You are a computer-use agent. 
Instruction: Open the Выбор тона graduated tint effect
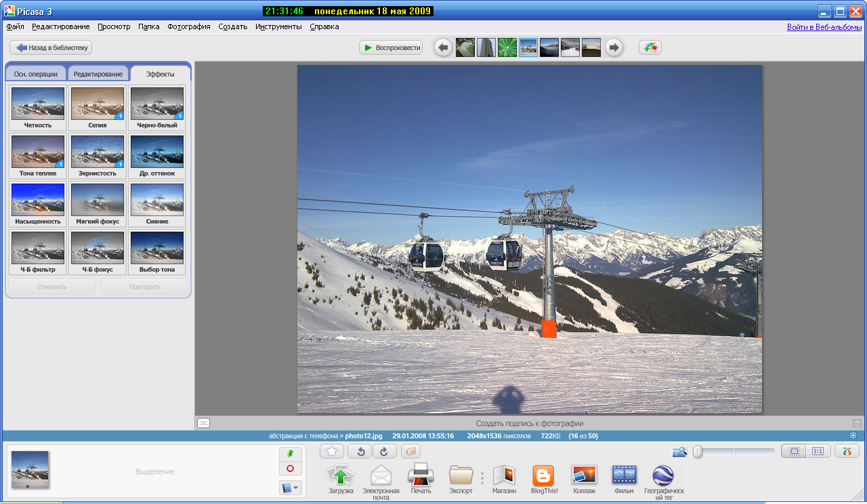157,252
